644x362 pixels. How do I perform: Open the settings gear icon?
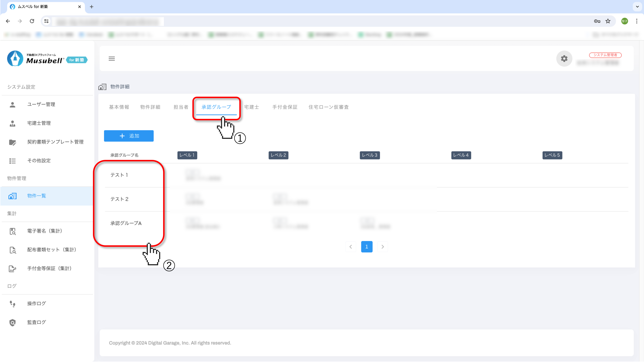pyautogui.click(x=564, y=58)
